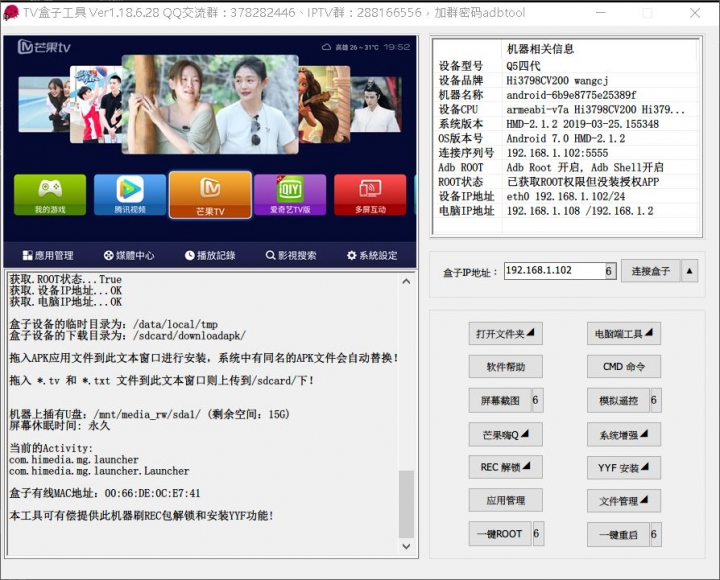Close the TV盒子工具 window
Image resolution: width=720 pixels, height=580 pixels.
(695, 13)
